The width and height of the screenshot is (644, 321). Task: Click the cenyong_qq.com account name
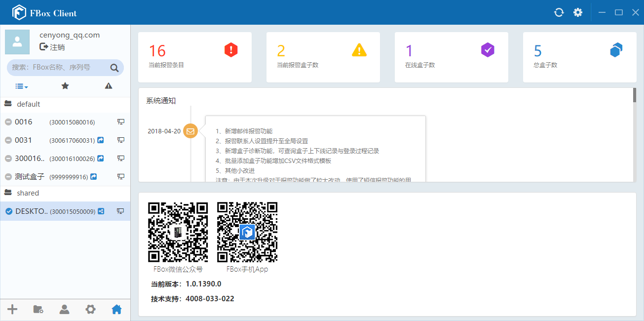pos(70,35)
